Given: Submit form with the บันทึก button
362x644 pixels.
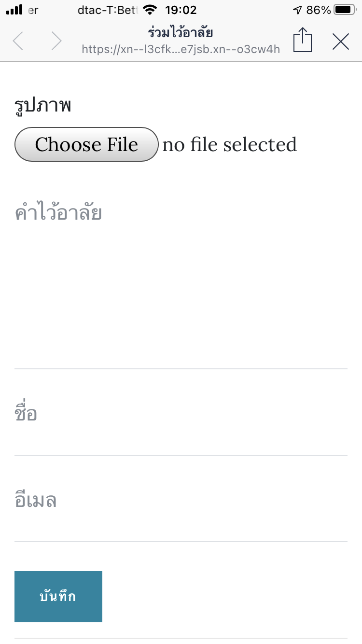Looking at the screenshot, I should (x=58, y=597).
